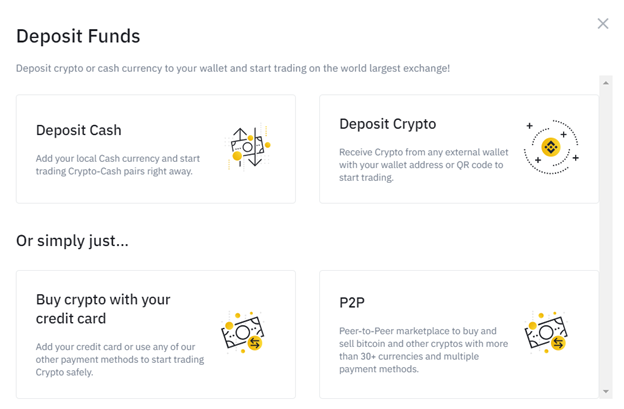Click the yellow Binance coin in Deposit Crypto

click(551, 147)
